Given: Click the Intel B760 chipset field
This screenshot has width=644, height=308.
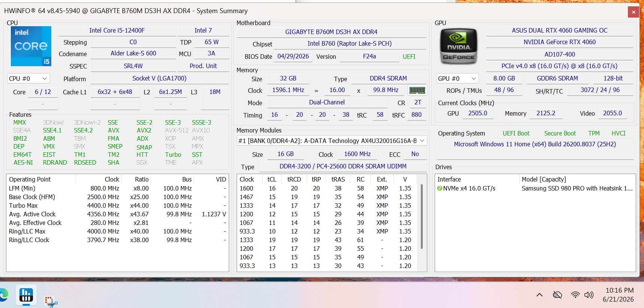Looking at the screenshot, I should (x=350, y=44).
